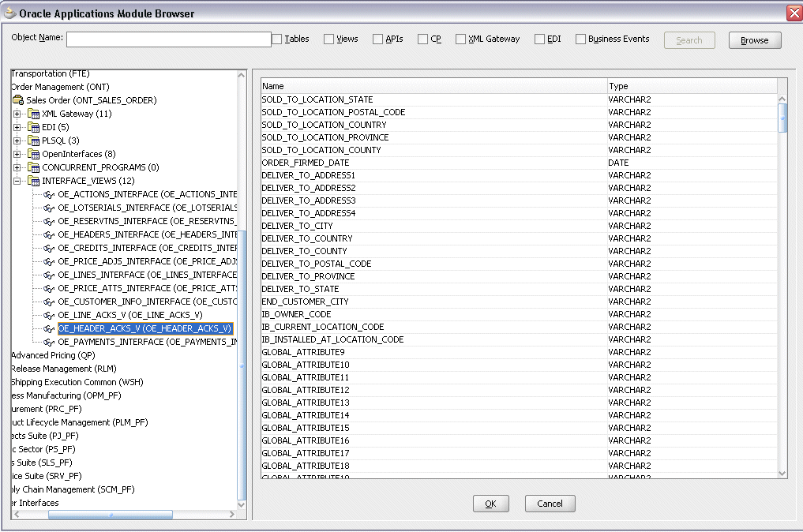Click the PLSQL (3) folder icon

[33, 140]
